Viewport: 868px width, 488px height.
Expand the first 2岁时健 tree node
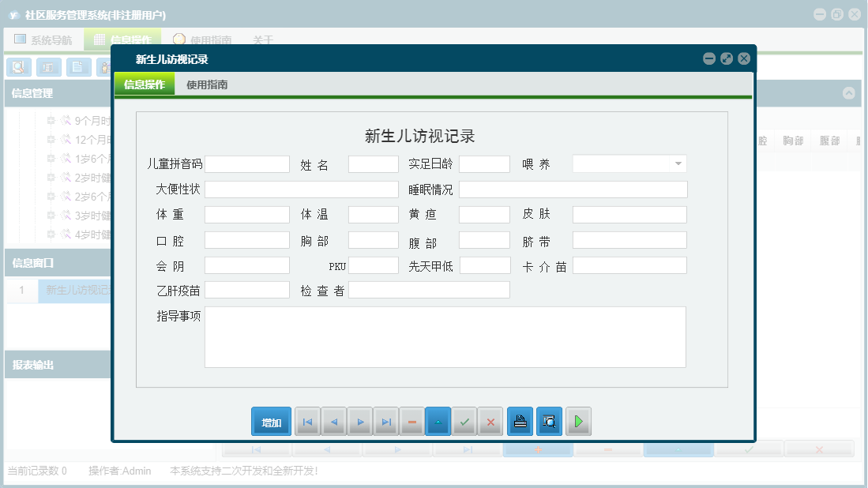click(51, 177)
